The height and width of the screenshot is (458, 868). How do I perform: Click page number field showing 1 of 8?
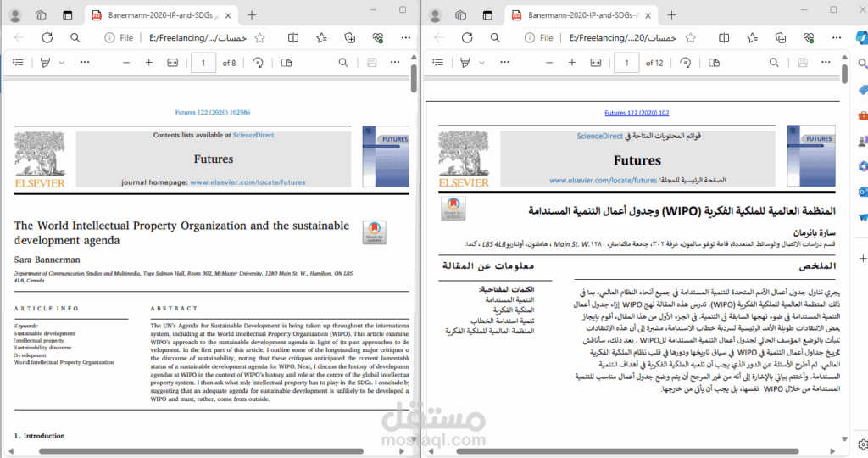tap(203, 63)
